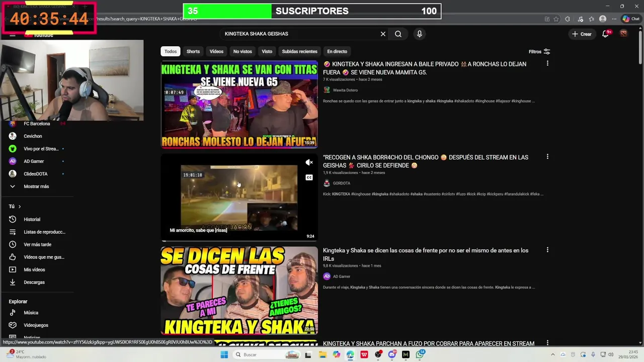Show hidden system tray icons
The height and width of the screenshot is (362, 644).
[552, 355]
